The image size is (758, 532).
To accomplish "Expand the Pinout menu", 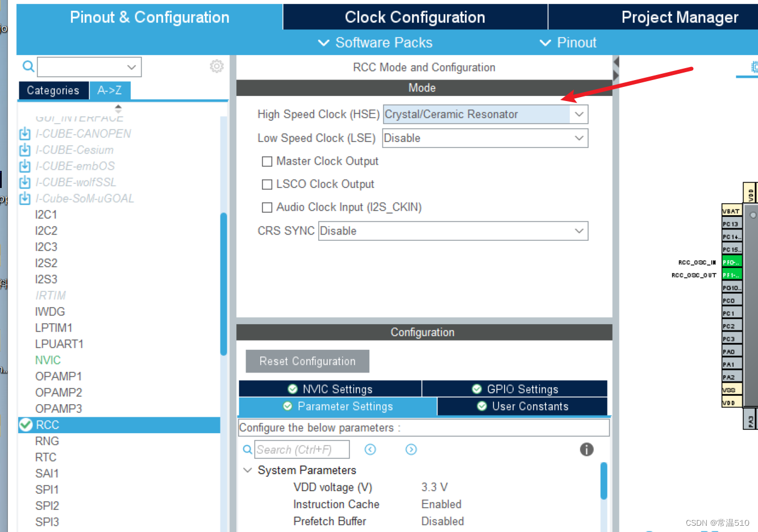I will 568,43.
